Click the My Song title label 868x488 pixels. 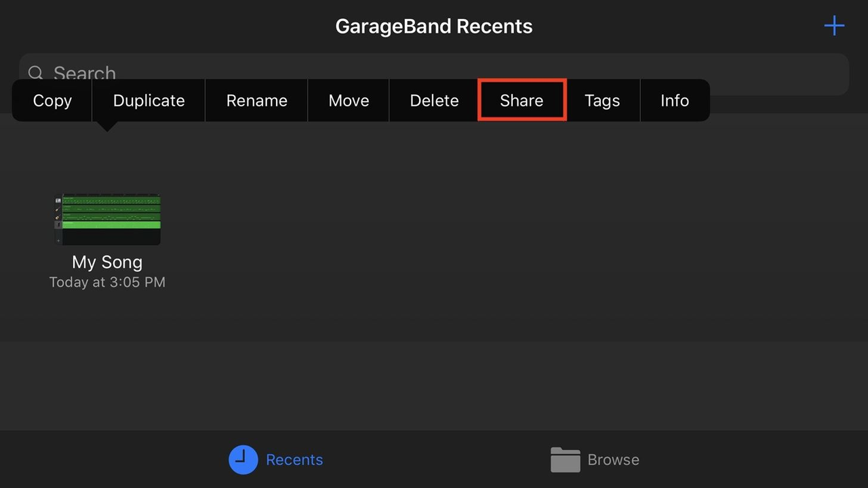[106, 262]
